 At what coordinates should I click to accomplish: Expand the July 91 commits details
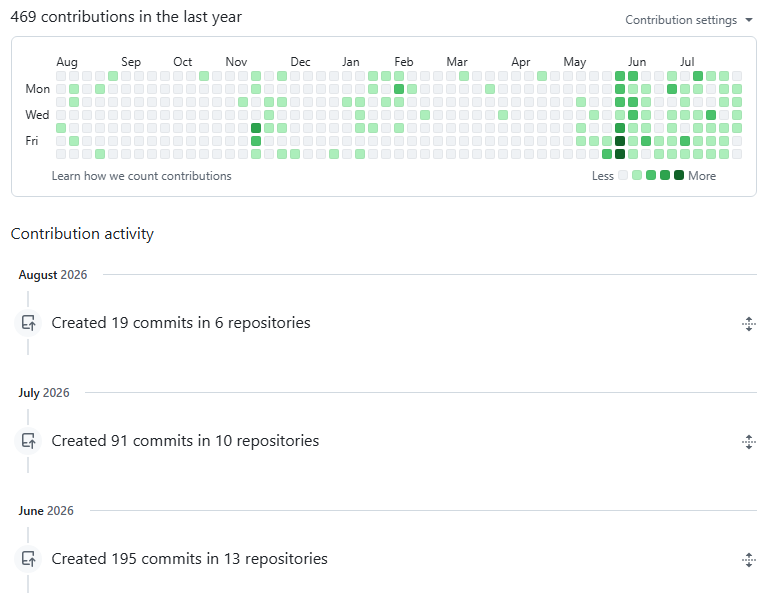pos(748,442)
